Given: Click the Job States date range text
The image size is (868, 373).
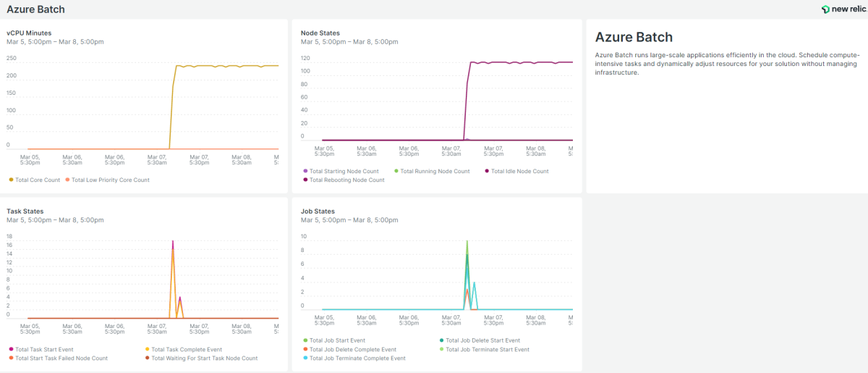Looking at the screenshot, I should coord(349,220).
